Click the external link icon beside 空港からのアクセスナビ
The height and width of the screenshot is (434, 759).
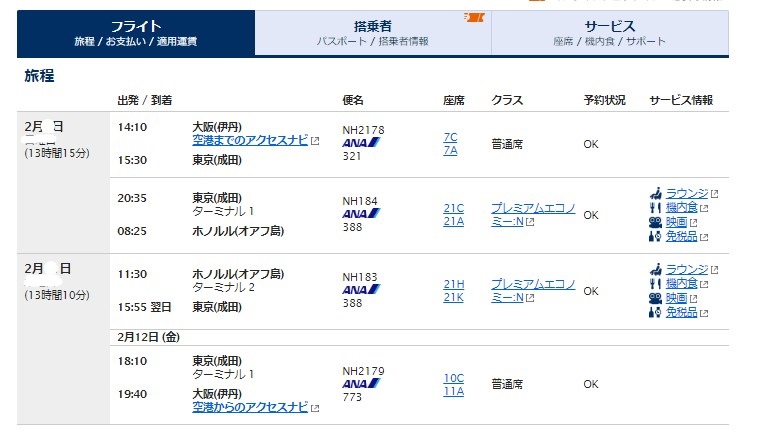tap(315, 408)
